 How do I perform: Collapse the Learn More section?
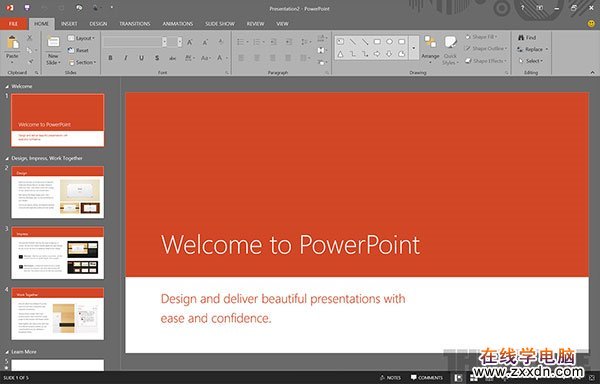click(x=7, y=352)
